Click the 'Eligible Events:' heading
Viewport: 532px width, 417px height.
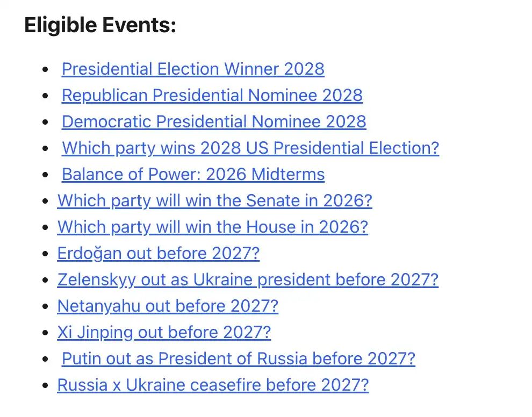[x=100, y=25]
